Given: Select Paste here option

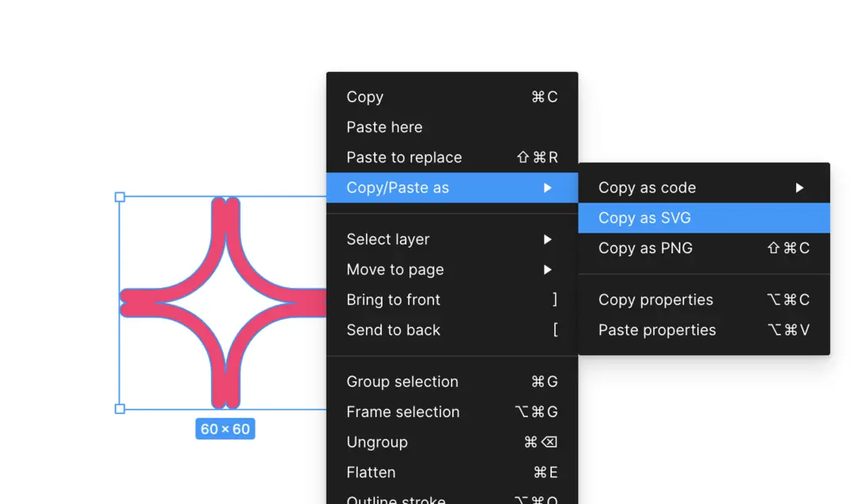Looking at the screenshot, I should [384, 127].
